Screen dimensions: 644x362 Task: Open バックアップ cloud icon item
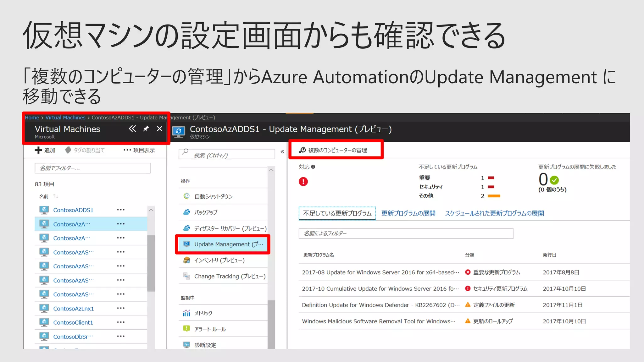(186, 212)
